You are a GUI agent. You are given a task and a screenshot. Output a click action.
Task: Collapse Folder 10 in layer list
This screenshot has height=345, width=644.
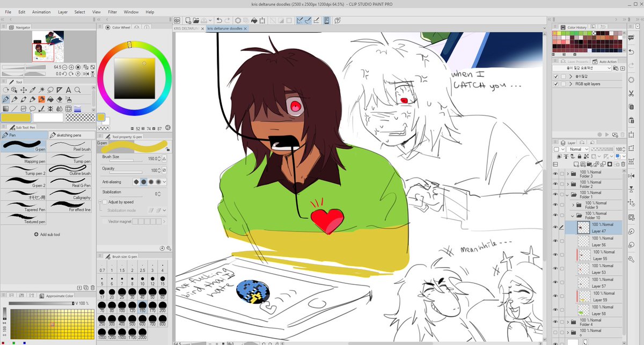(x=573, y=216)
